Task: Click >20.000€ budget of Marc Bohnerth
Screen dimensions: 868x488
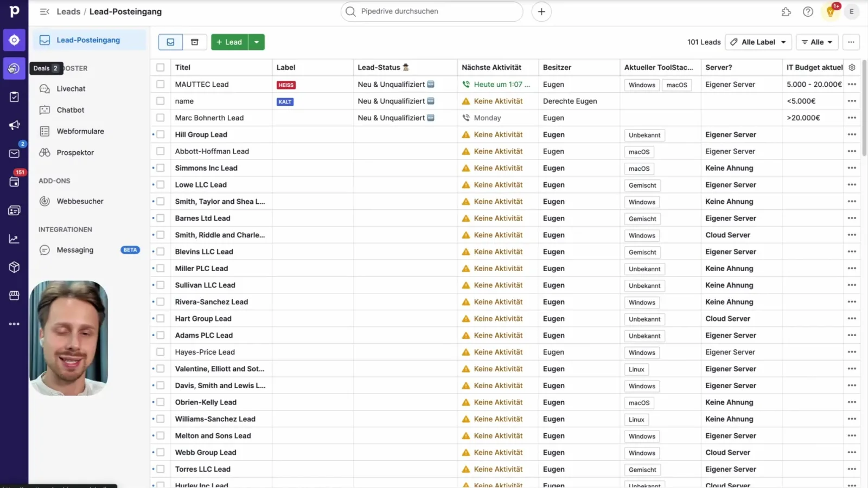Action: click(x=803, y=118)
